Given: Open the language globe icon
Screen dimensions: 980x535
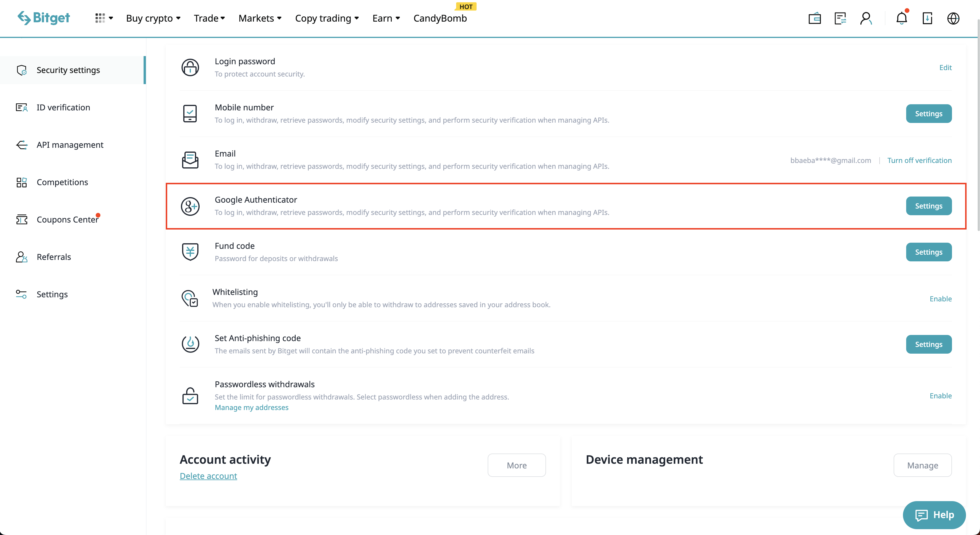Looking at the screenshot, I should [x=953, y=18].
